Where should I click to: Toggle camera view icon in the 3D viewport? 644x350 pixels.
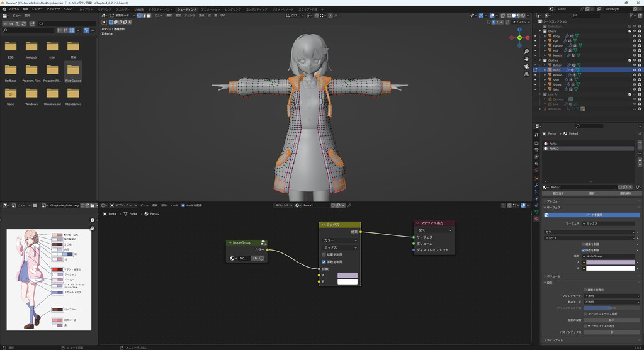tap(526, 66)
